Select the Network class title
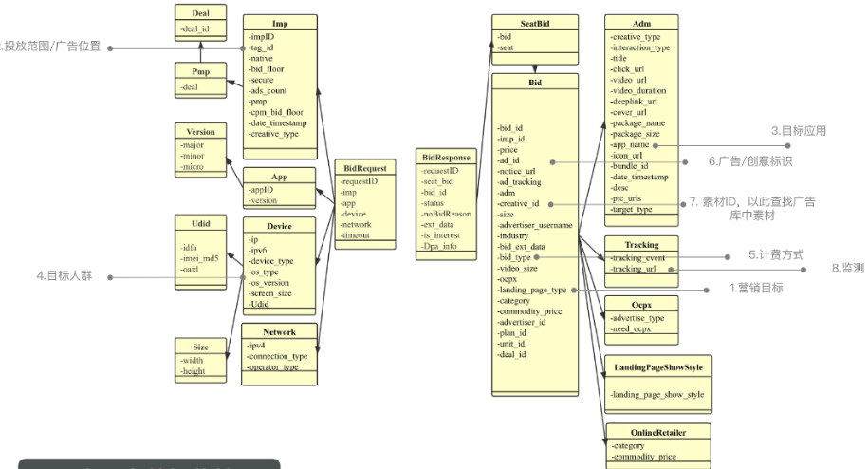 (278, 332)
